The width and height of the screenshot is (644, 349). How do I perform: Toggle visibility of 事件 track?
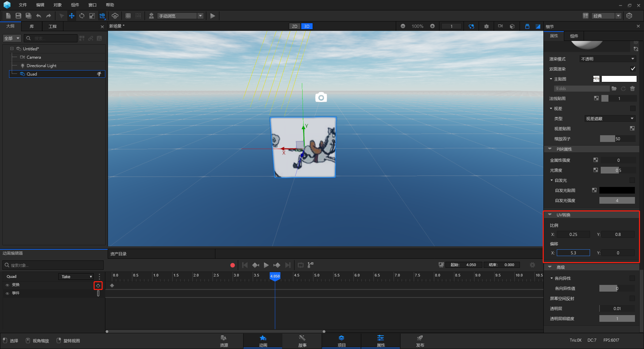7,293
